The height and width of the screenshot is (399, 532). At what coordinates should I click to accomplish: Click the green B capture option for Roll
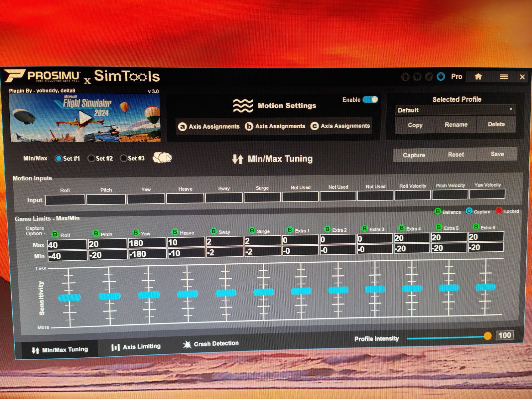pos(55,234)
